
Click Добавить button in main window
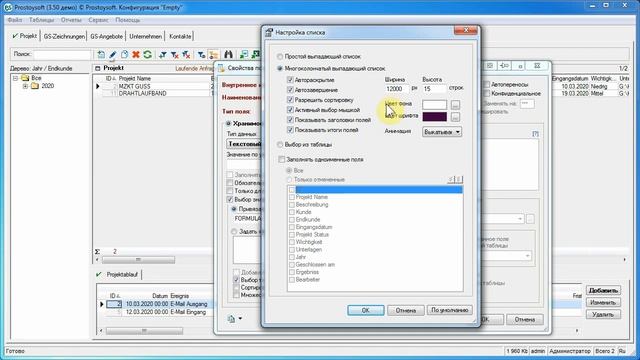click(x=603, y=290)
